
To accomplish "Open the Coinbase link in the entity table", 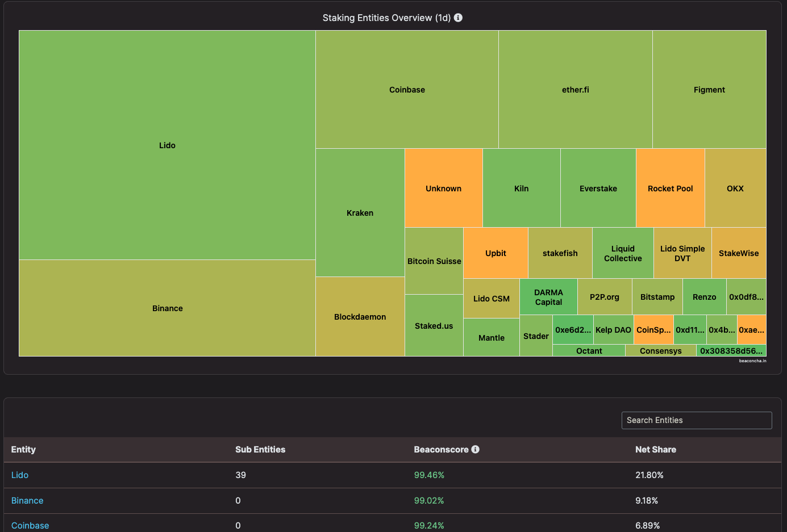I will pos(30,526).
